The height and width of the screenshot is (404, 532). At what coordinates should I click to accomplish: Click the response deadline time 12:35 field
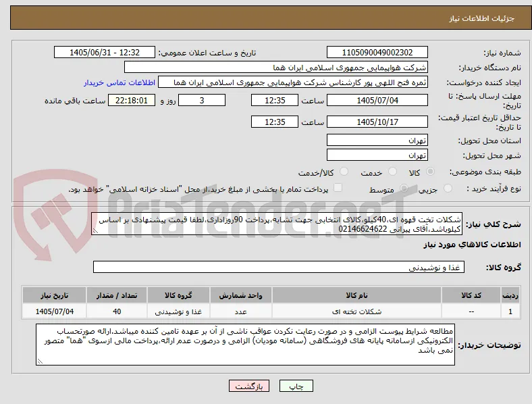pos(275,100)
